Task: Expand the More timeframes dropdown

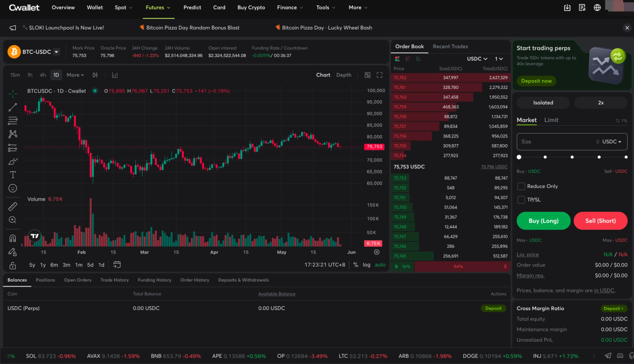Action: (75, 75)
